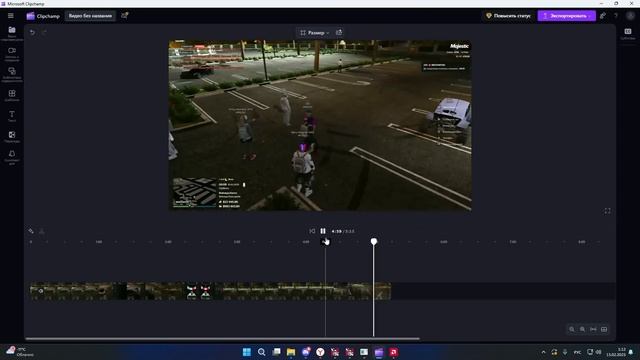The image size is (640, 360).
Task: Open the brand kit sidebar tab
Action: (12, 157)
